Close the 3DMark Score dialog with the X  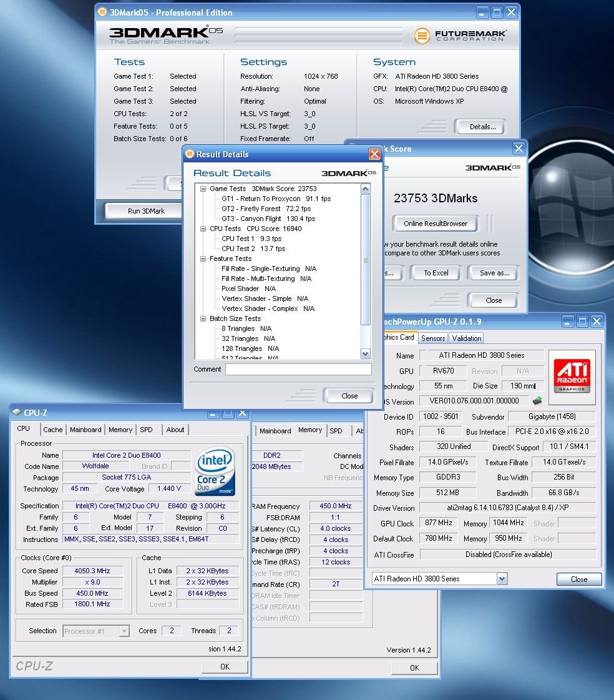point(518,149)
